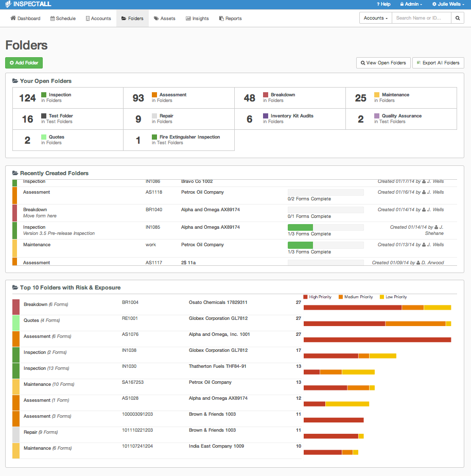The image size is (471, 476).
Task: Open the Admin dropdown menu
Action: (411, 4)
